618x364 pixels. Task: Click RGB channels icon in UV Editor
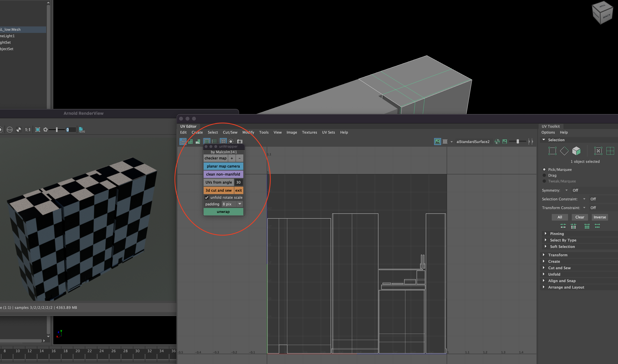click(497, 142)
